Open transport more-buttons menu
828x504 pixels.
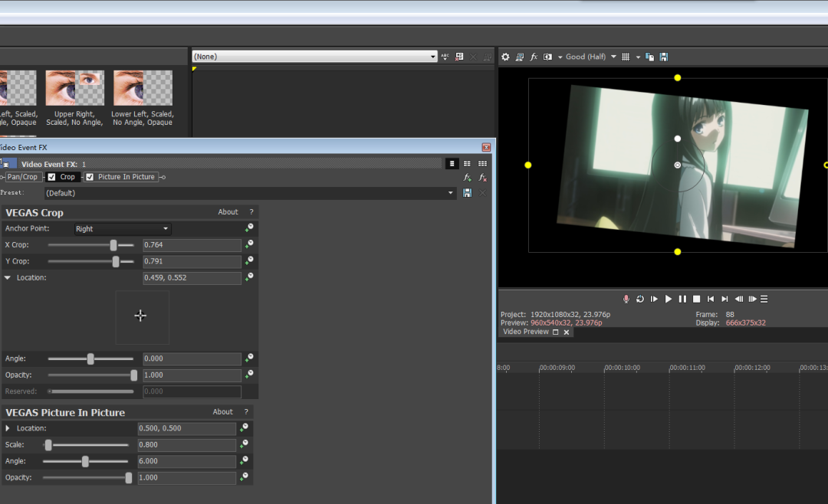(x=764, y=299)
